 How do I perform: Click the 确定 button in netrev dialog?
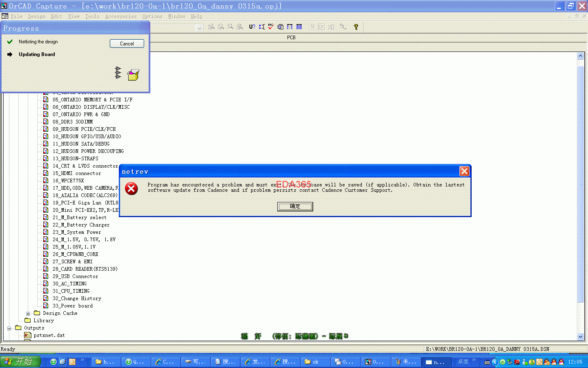[295, 206]
